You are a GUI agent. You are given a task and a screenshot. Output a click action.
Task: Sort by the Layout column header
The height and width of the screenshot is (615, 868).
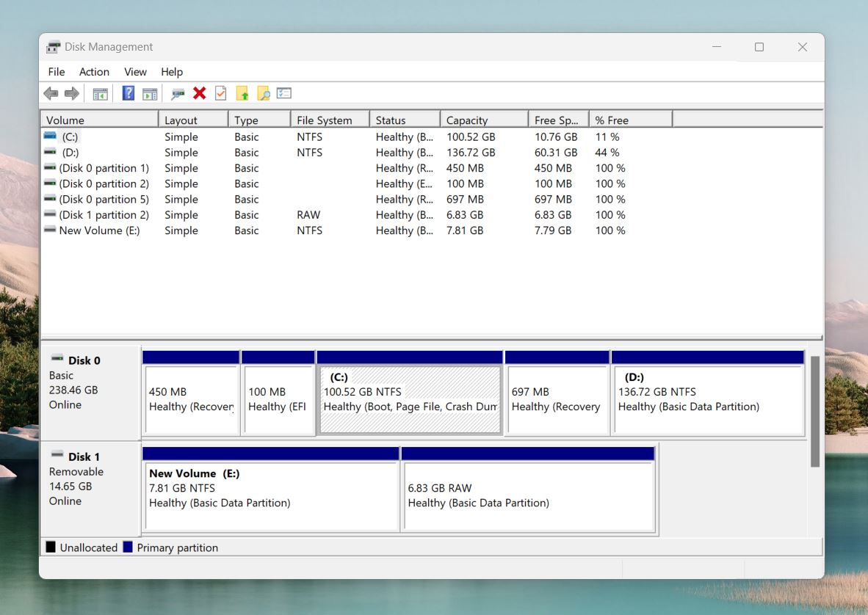click(193, 120)
